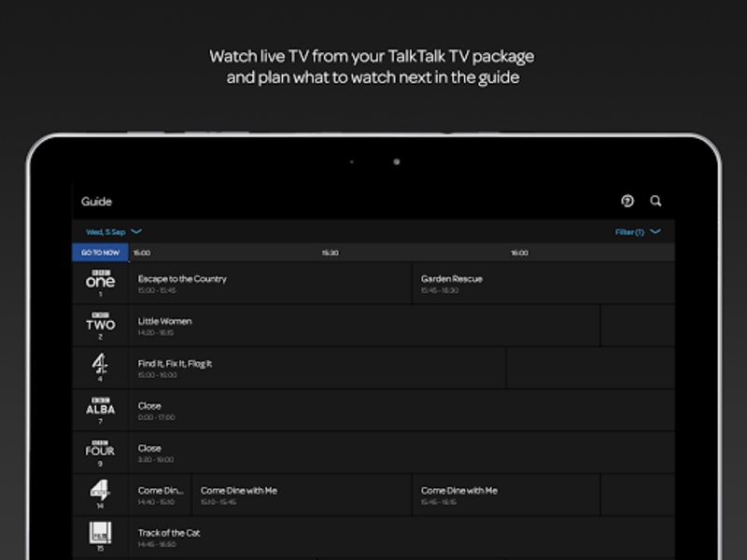The height and width of the screenshot is (560, 747).
Task: Open the help icon in Guide header
Action: tap(627, 201)
